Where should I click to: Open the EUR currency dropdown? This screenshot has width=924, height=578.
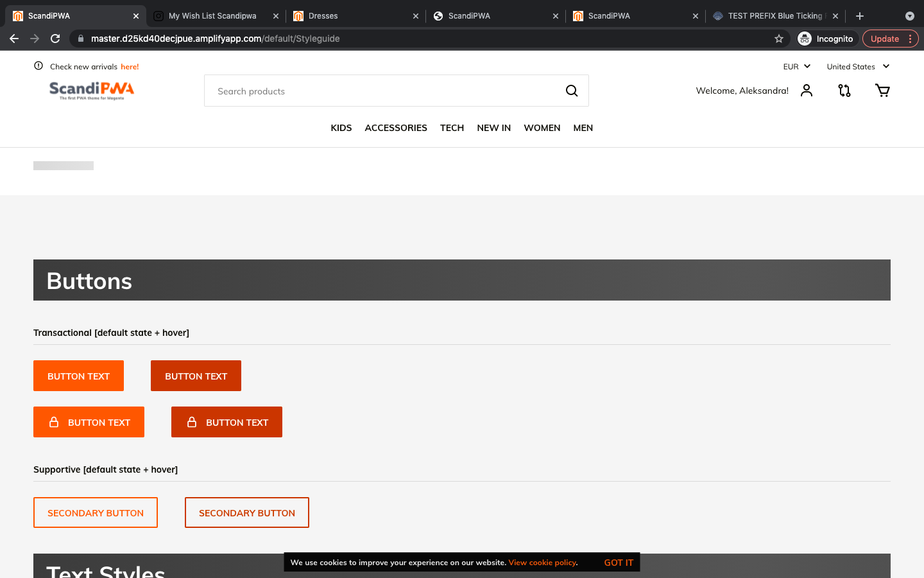796,66
